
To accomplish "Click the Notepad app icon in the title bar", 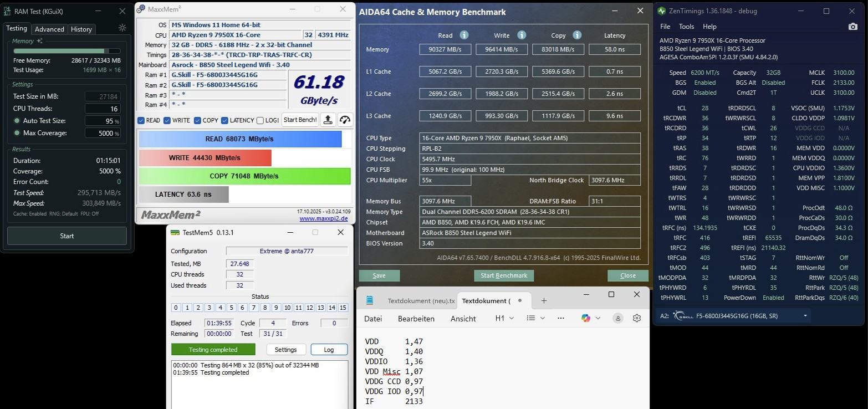I will pos(370,300).
